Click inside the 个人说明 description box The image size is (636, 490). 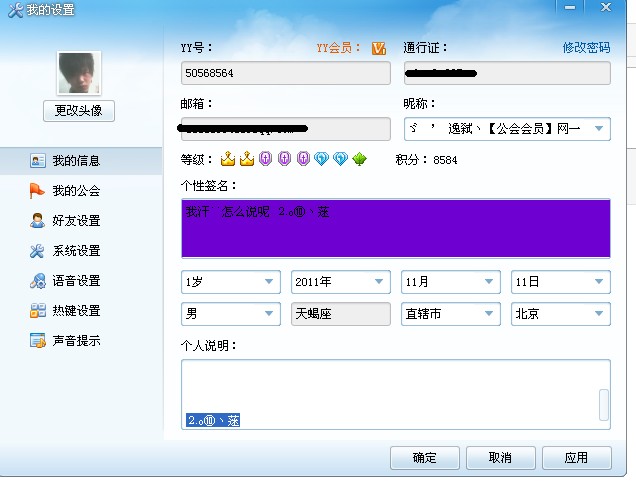coord(396,394)
